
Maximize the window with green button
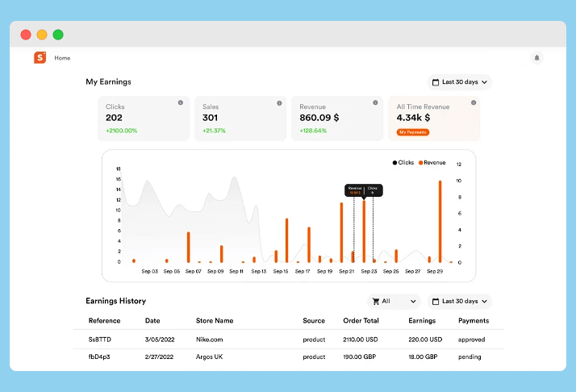pyautogui.click(x=58, y=35)
